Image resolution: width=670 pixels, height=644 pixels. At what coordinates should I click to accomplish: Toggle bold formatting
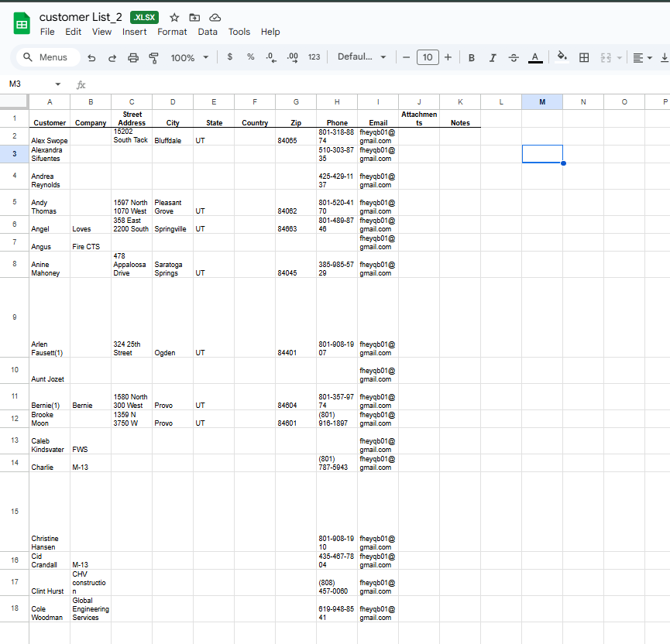click(472, 57)
